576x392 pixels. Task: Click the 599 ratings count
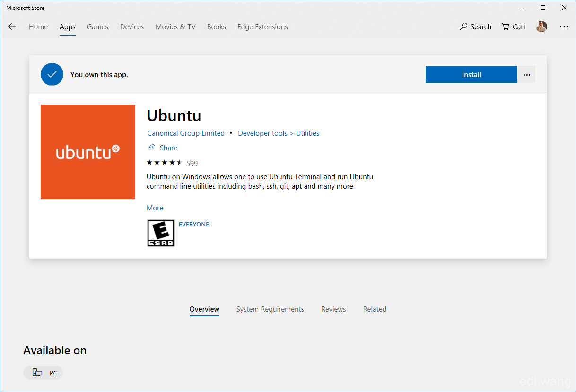point(192,164)
